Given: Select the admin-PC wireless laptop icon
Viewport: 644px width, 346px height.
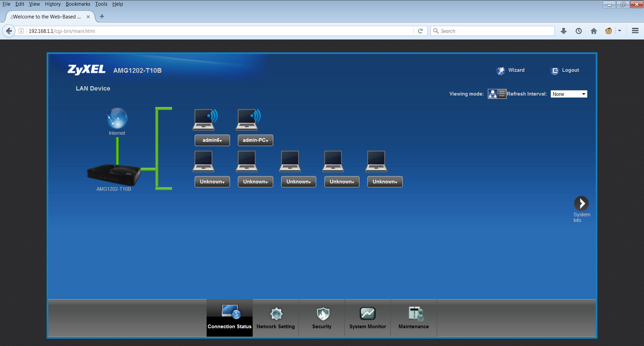Looking at the screenshot, I should (x=248, y=120).
